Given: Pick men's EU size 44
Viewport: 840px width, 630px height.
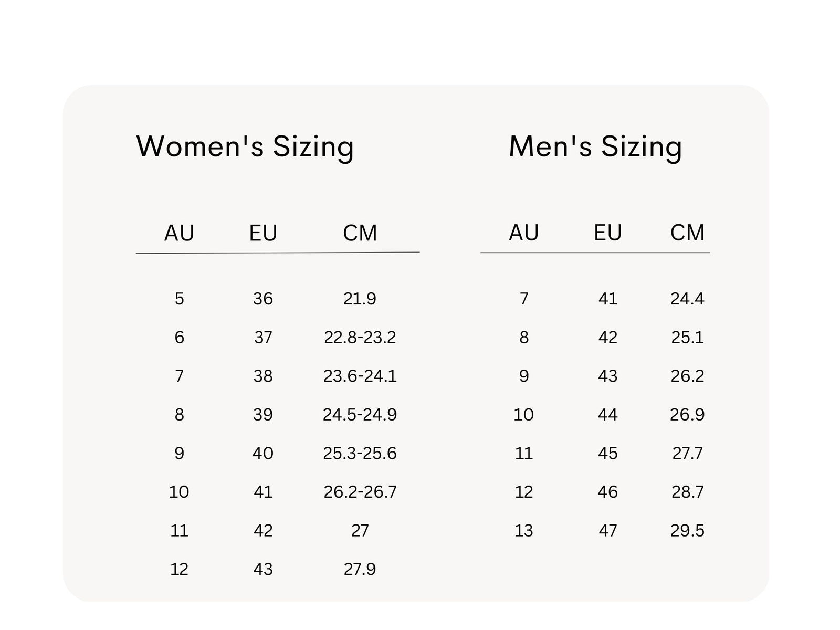Looking at the screenshot, I should point(608,415).
